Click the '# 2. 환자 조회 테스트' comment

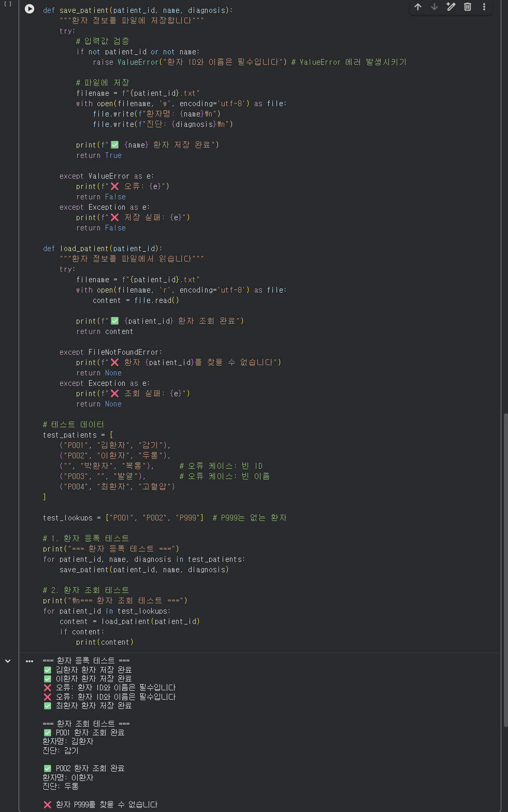click(x=86, y=590)
